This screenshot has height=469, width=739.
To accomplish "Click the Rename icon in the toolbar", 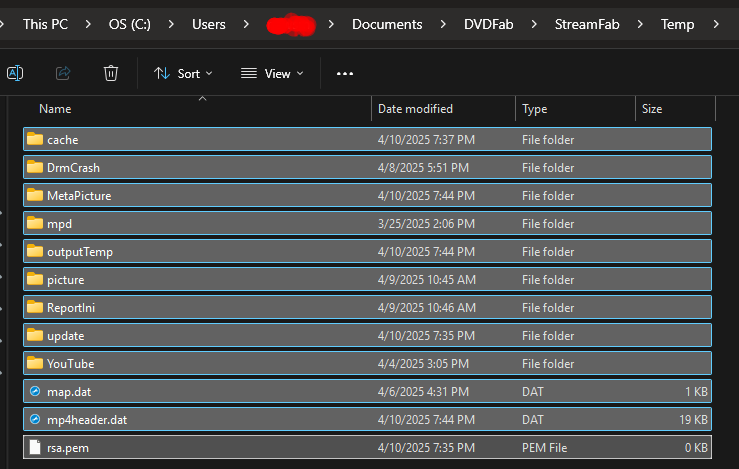I will click(15, 73).
